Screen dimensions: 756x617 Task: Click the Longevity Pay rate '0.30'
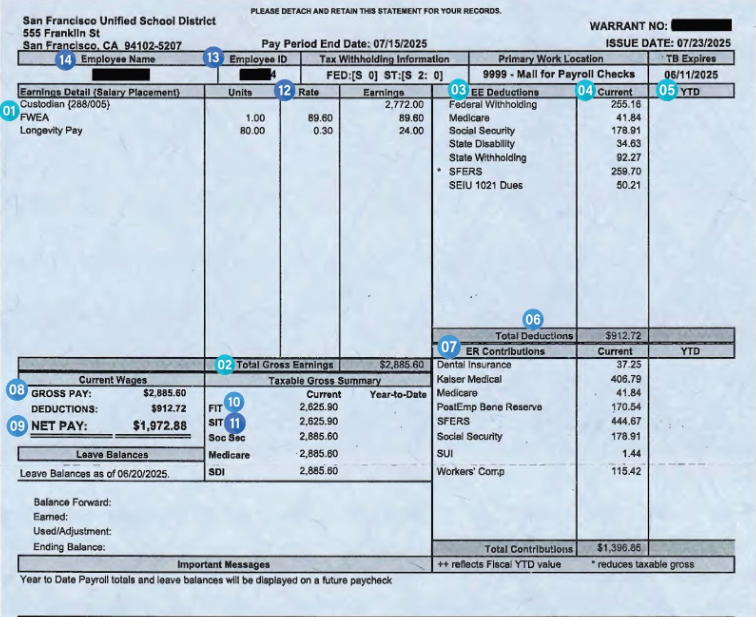(323, 131)
